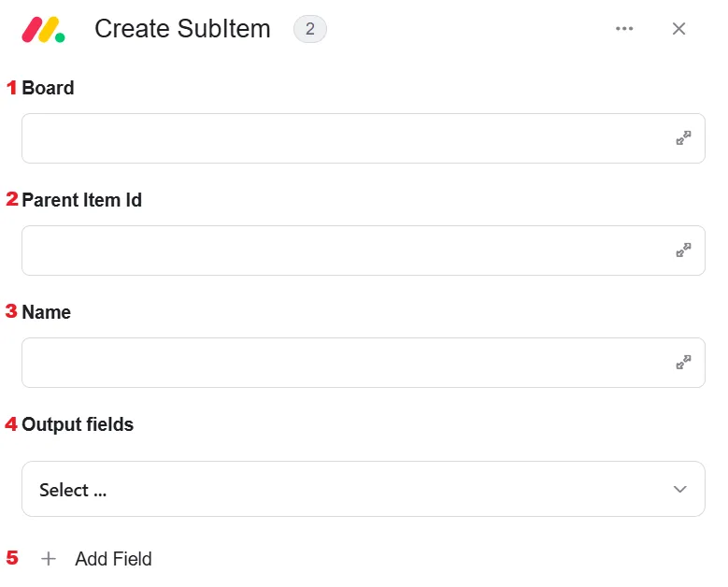Click the Output fields label
728x587 pixels.
tap(78, 424)
